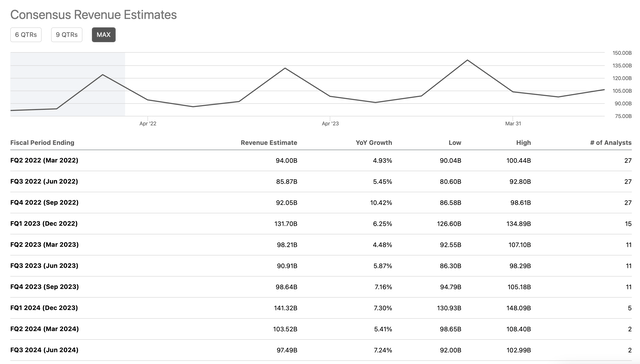Select the FQ1 2024 (Dec 2023) row
640x364 pixels.
pos(321,308)
